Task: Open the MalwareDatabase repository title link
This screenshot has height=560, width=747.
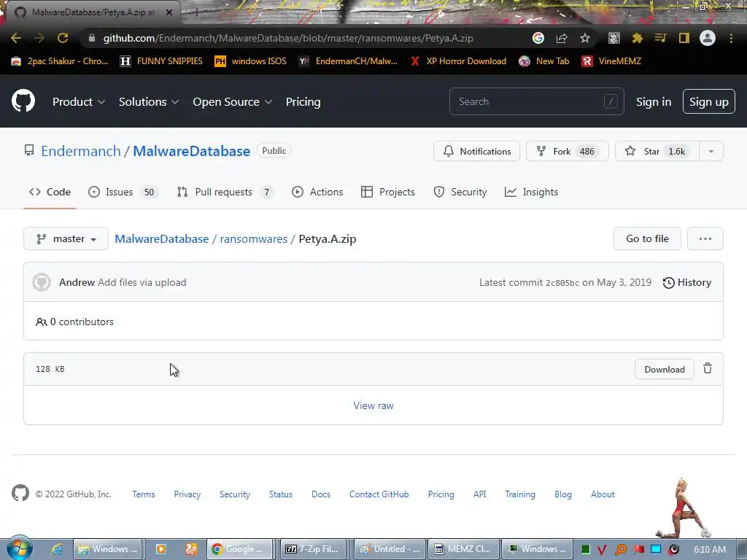Action: pyautogui.click(x=192, y=151)
